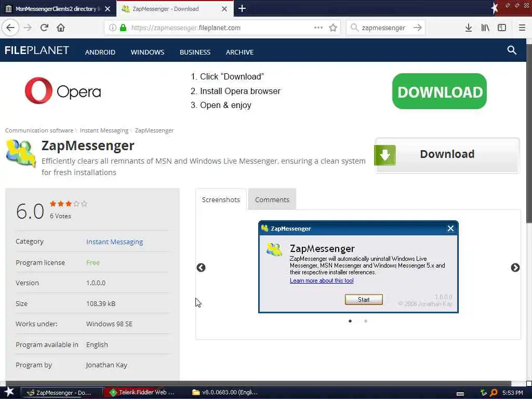Toggle the browser sidebar icon

point(502,28)
